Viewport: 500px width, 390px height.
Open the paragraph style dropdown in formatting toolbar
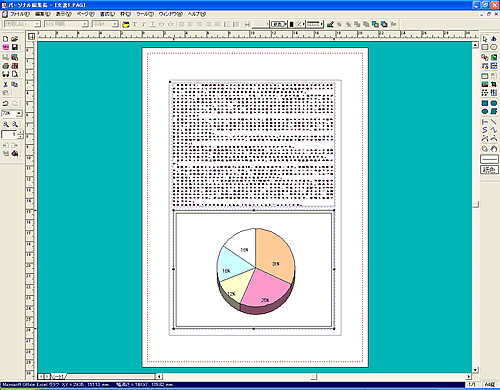coord(38,24)
